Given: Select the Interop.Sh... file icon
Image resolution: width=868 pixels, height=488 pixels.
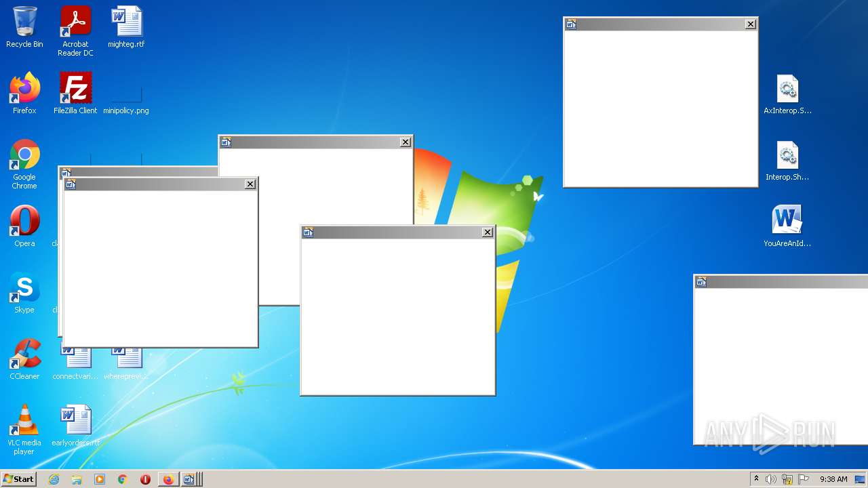Looking at the screenshot, I should tap(787, 160).
